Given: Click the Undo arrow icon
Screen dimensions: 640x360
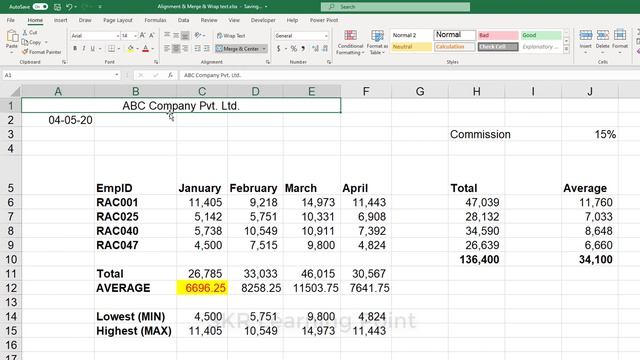Looking at the screenshot, I should tap(69, 7).
